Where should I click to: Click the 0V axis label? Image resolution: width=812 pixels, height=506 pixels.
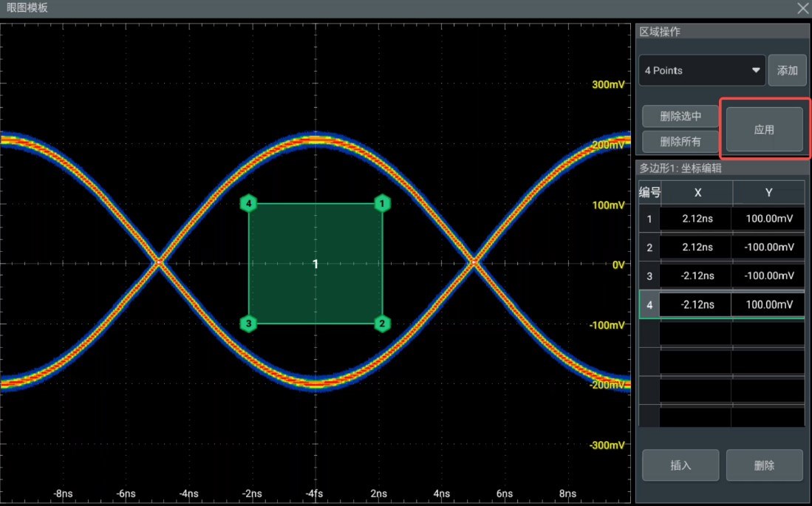(618, 264)
